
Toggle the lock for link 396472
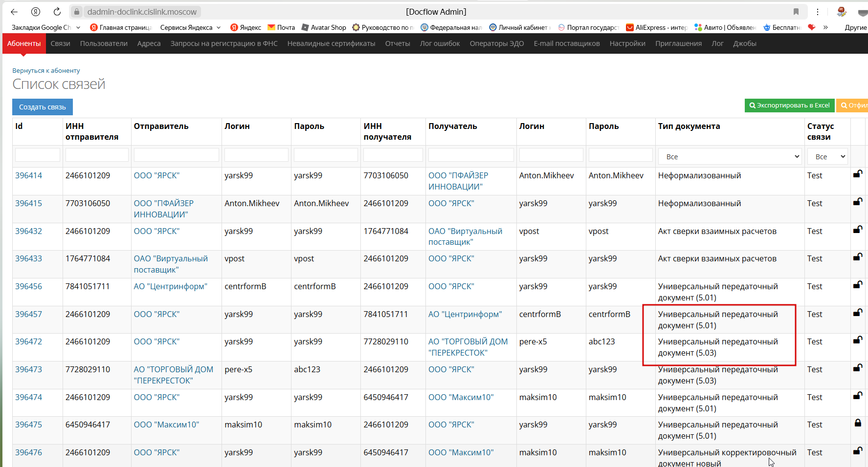click(x=858, y=340)
